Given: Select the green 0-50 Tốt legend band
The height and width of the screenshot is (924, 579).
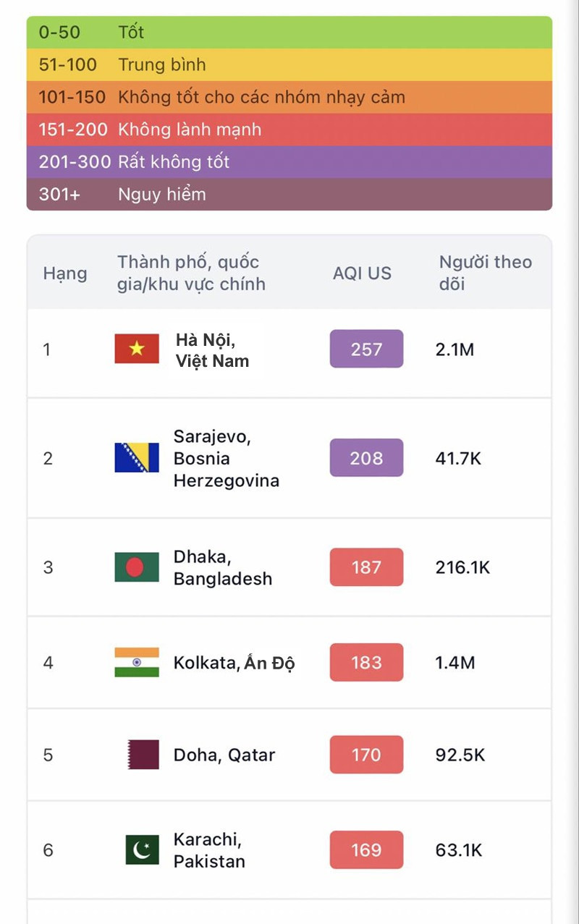Looking at the screenshot, I should pos(289,32).
